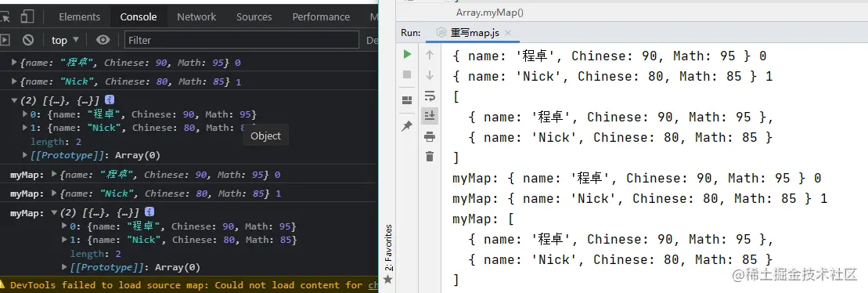Screen dimensions: 868x293
Task: Click the trash Clear All icon
Action: tap(430, 156)
